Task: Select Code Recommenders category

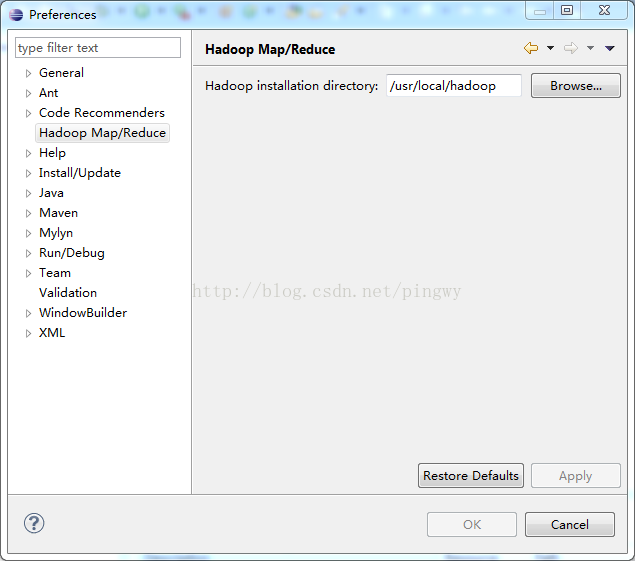Action: pyautogui.click(x=102, y=113)
